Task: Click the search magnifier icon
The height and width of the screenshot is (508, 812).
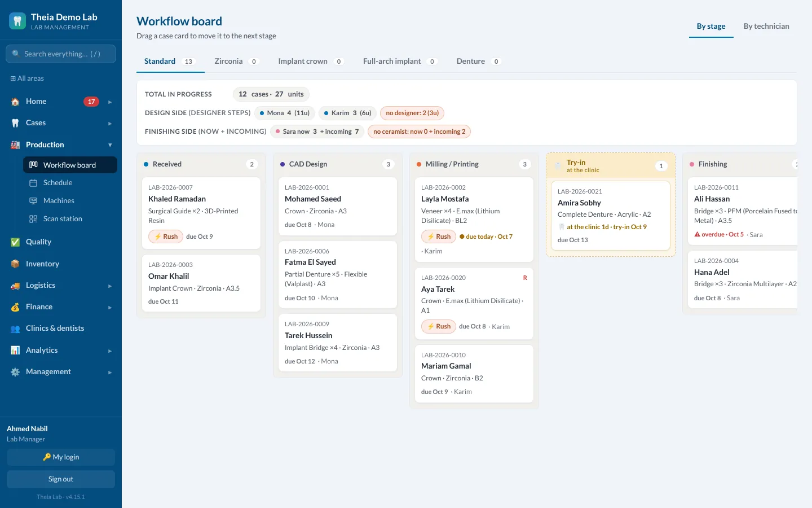Action: click(x=16, y=54)
